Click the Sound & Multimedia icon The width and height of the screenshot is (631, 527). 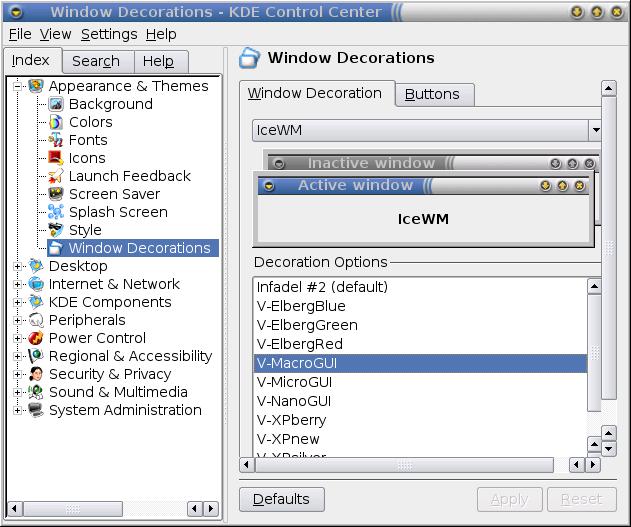coord(36,392)
